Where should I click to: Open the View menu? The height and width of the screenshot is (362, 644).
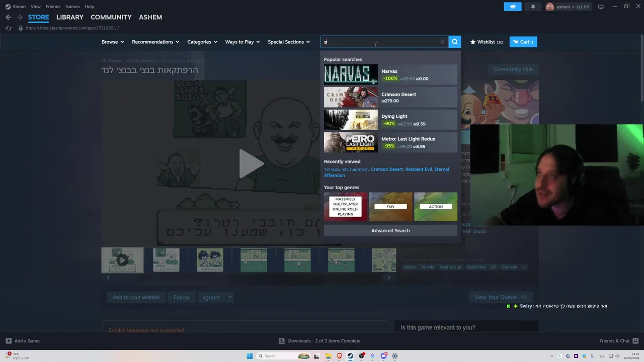(x=35, y=7)
